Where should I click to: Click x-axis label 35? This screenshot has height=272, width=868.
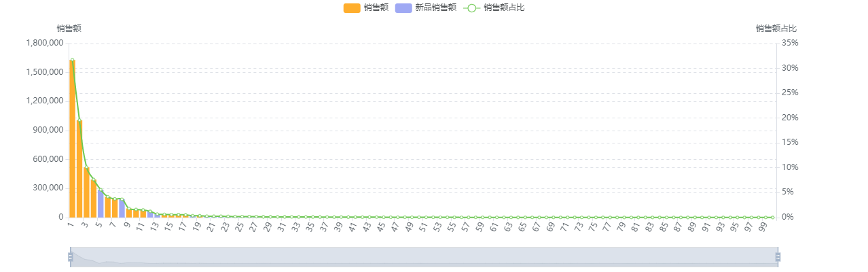[x=310, y=226]
